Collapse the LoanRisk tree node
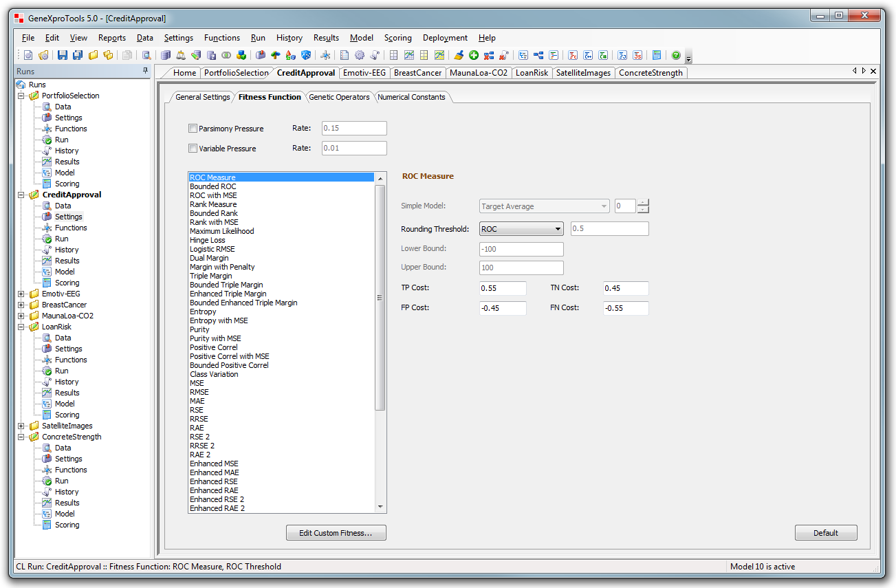Screen dimensions: 896x588 (21, 327)
